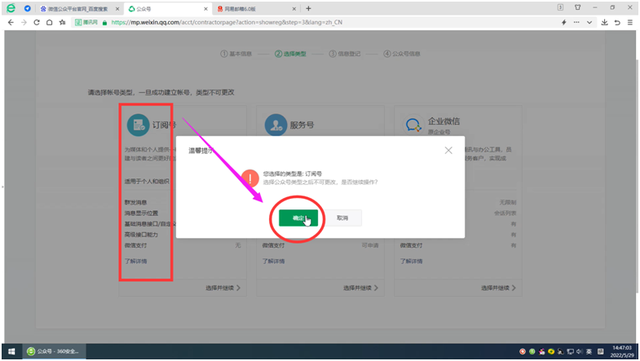Click the 微信支付 row in 订阅号 card
This screenshot has width=640, height=361.
(182, 245)
